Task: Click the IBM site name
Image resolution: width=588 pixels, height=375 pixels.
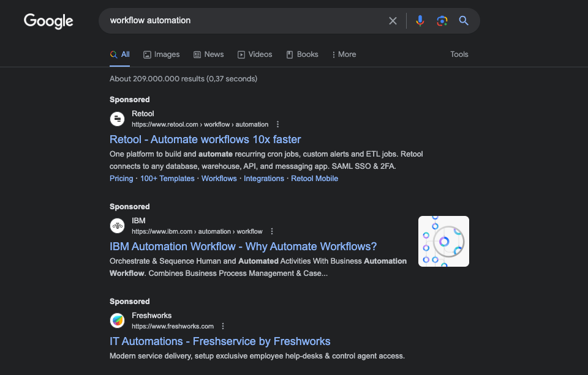Action: (x=138, y=221)
